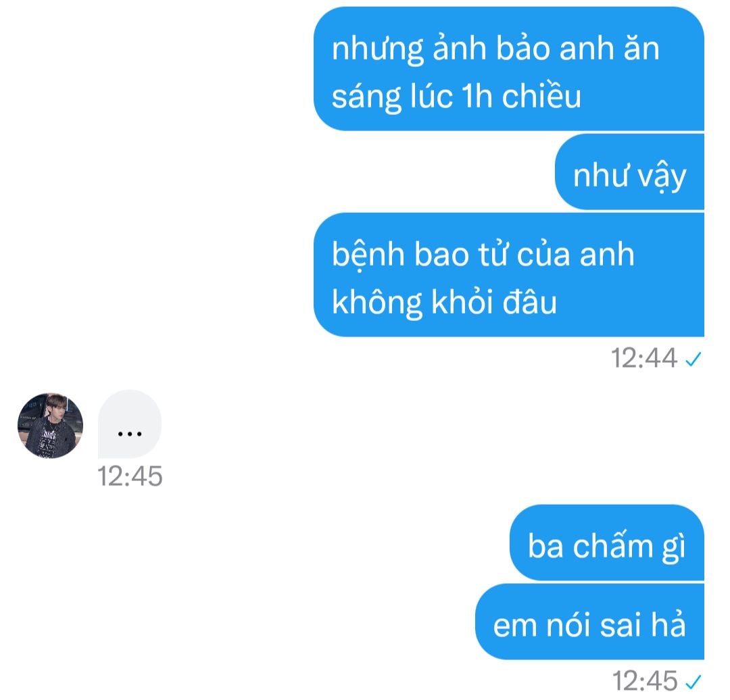
Task: Select the "ba chấm gì" message bubble
Action: (606, 543)
